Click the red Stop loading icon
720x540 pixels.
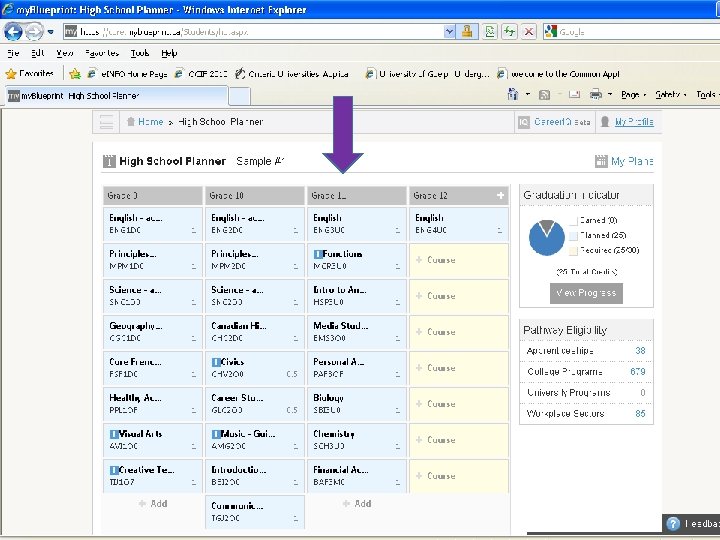(x=529, y=32)
